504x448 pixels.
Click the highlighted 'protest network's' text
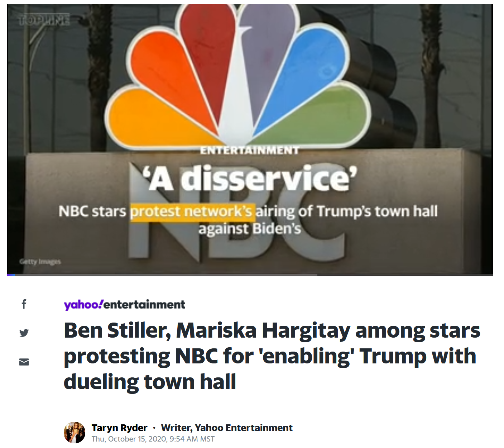[192, 212]
